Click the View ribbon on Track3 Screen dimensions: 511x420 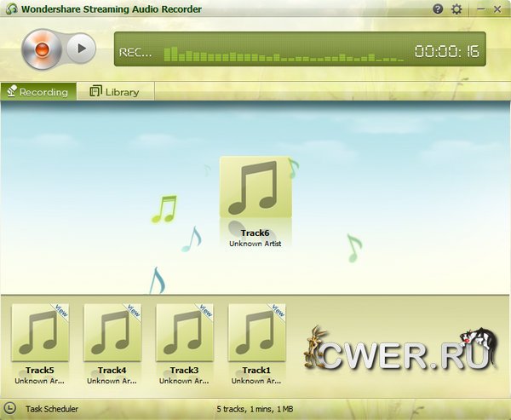click(x=206, y=311)
